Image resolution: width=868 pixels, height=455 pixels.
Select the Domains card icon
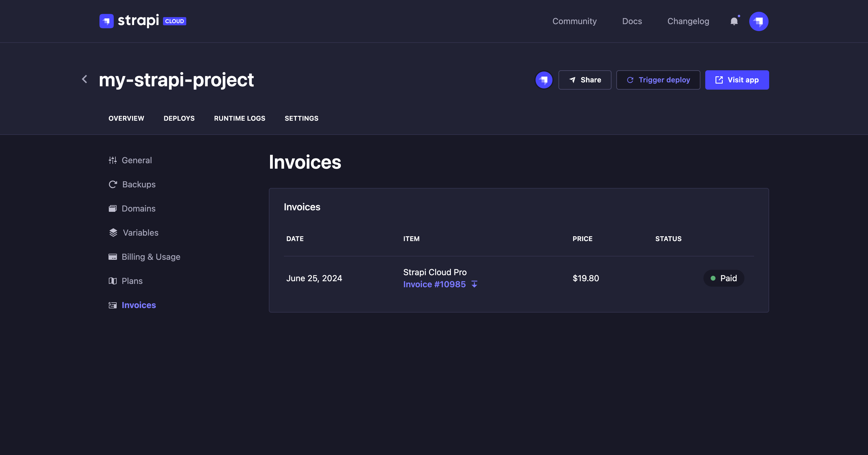[113, 208]
